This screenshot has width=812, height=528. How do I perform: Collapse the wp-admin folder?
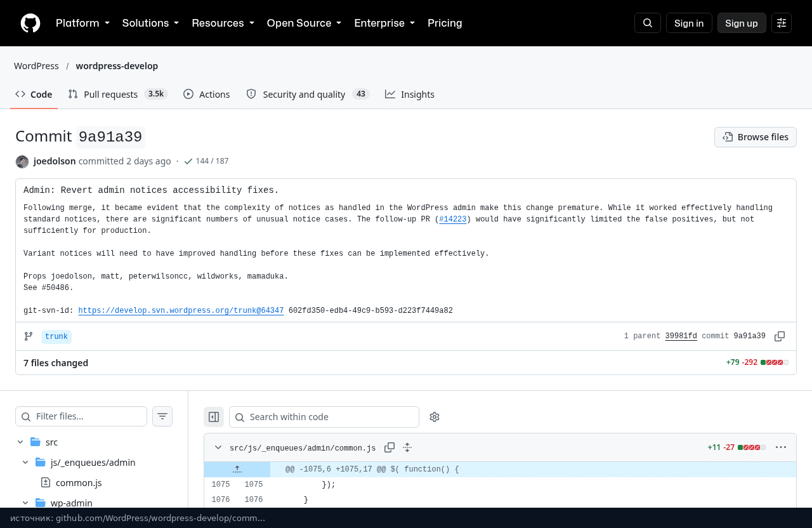(25, 503)
